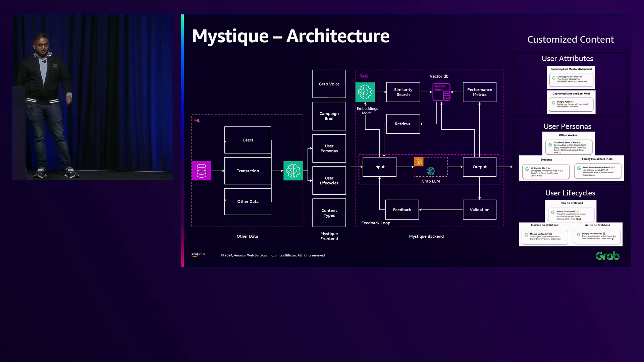Click the teal Grab LLM brain icon
The width and height of the screenshot is (644, 362).
coord(431,171)
